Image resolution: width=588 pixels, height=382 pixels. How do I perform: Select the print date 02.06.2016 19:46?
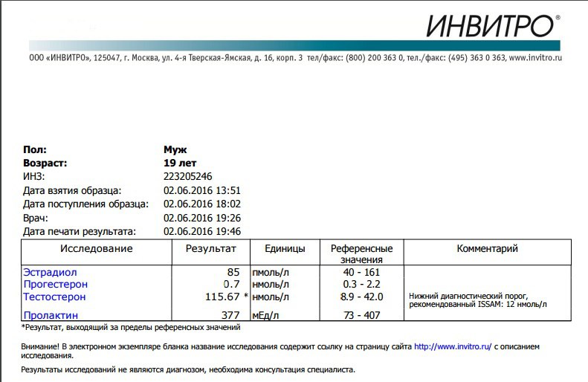pos(201,231)
